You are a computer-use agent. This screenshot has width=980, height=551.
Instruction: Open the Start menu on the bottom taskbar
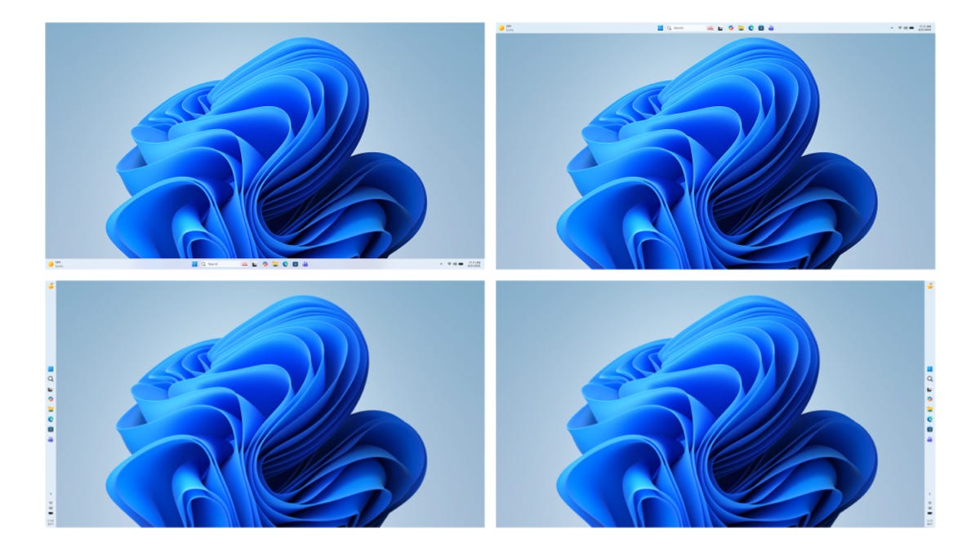pyautogui.click(x=194, y=264)
